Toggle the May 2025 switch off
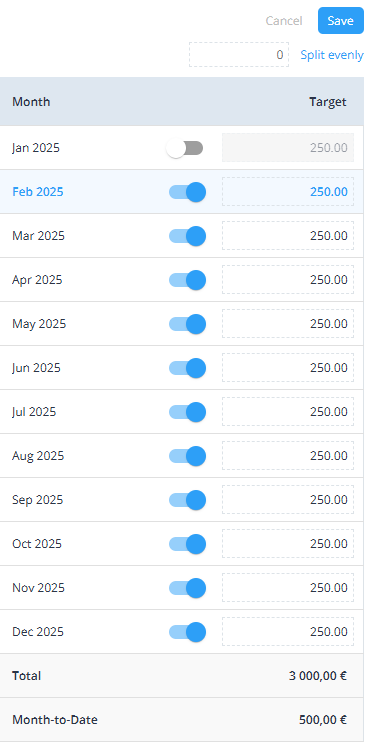This screenshot has height=749, width=380. tap(187, 324)
